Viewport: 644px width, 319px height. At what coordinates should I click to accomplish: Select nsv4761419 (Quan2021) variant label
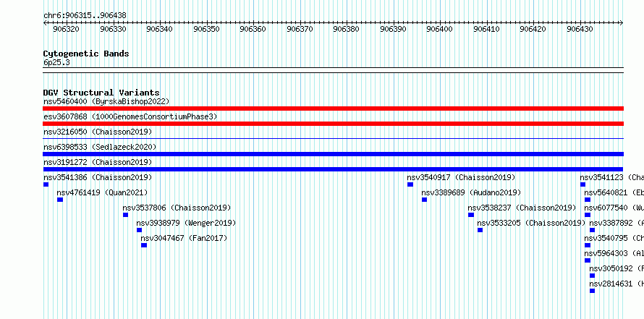102,192
